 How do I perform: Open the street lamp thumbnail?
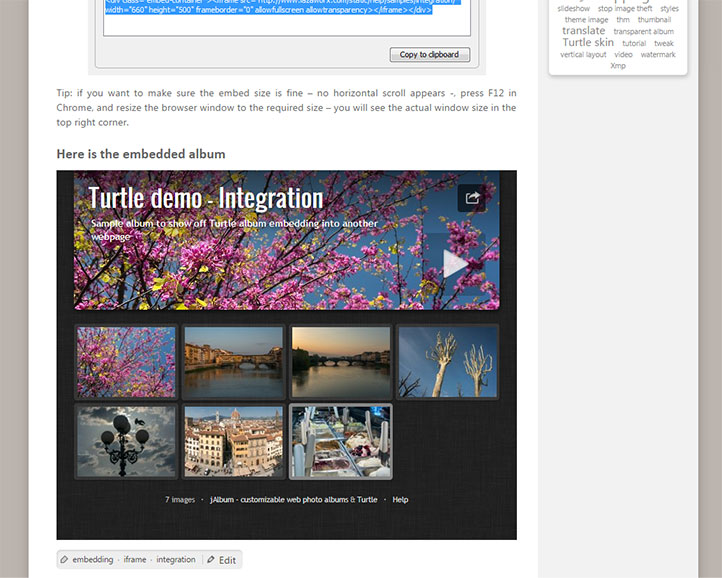click(x=126, y=441)
